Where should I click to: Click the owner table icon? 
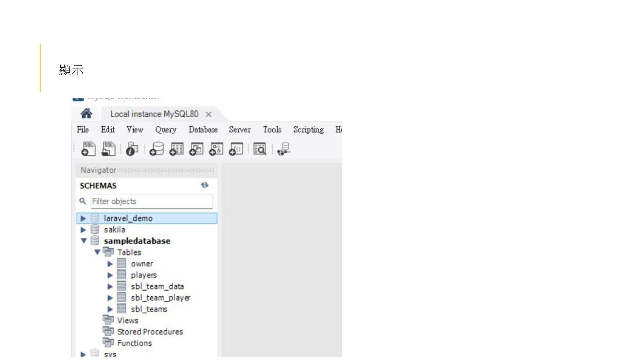[121, 263]
